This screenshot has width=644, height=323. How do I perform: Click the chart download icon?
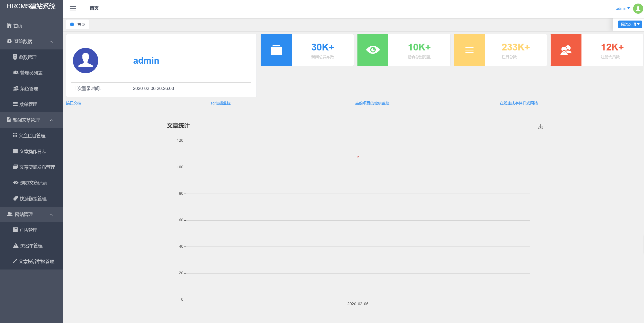tap(540, 127)
